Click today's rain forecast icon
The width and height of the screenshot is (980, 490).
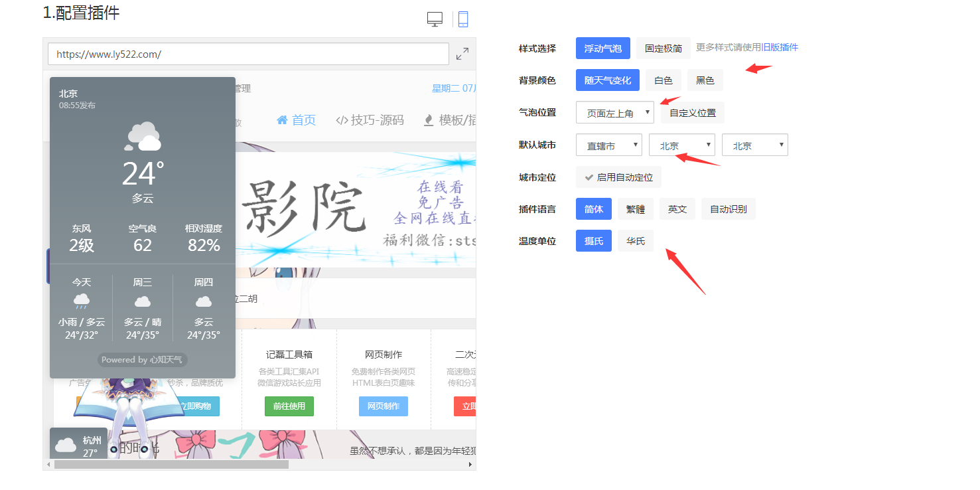(82, 301)
